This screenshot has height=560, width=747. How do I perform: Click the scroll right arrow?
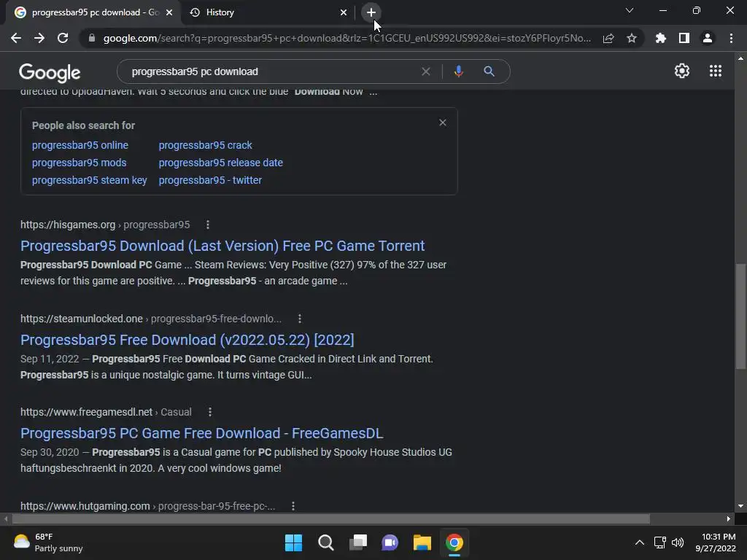(x=729, y=518)
